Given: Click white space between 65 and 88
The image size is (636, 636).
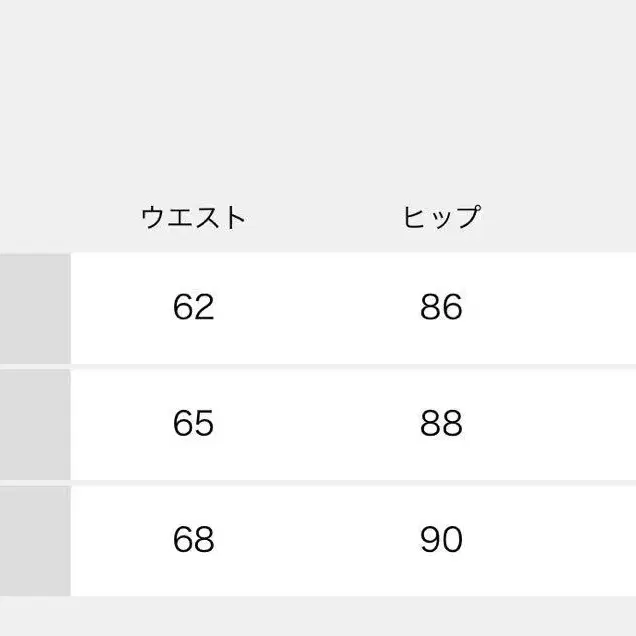Looking at the screenshot, I should tap(318, 424).
